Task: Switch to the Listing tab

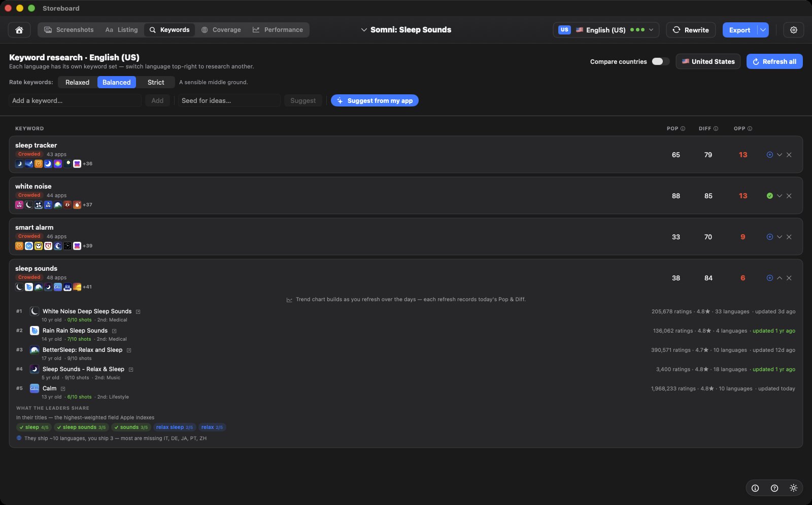Action: pos(121,30)
